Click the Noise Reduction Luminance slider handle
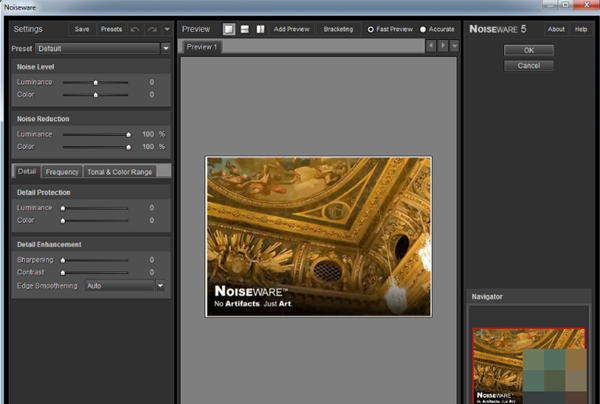The height and width of the screenshot is (404, 600). coord(128,133)
